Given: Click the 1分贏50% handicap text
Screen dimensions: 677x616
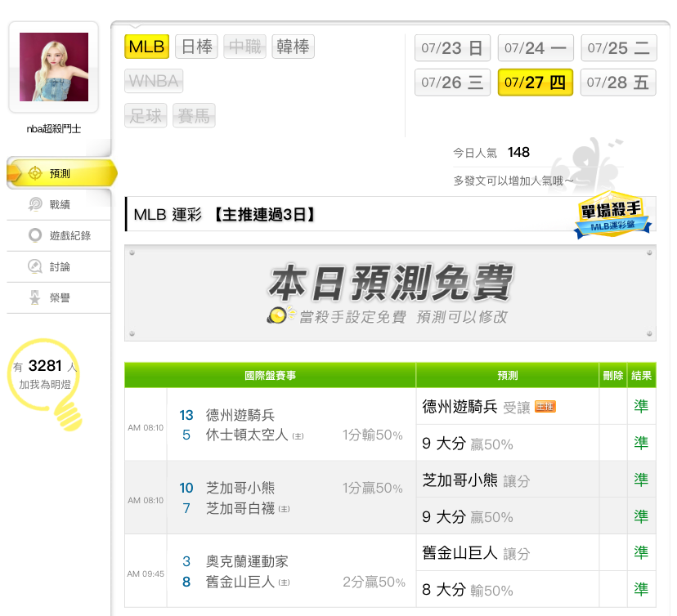Looking at the screenshot, I should 373,488.
